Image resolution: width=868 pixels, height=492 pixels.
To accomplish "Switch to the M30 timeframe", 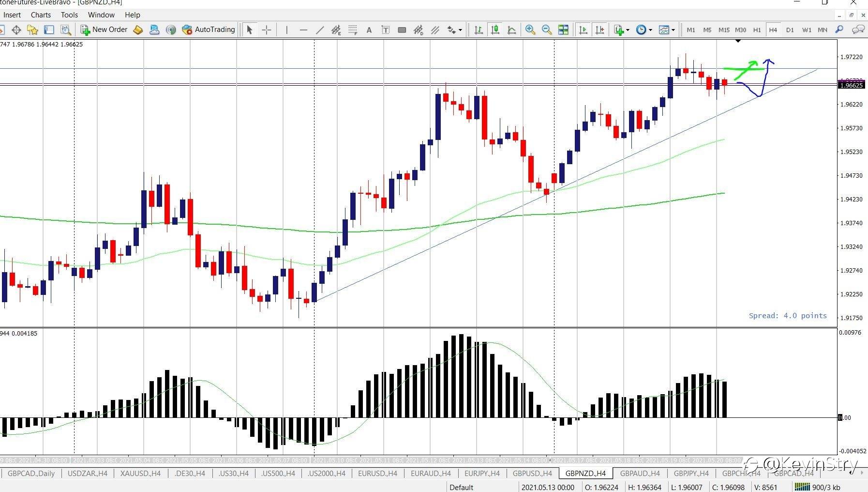I will (740, 30).
